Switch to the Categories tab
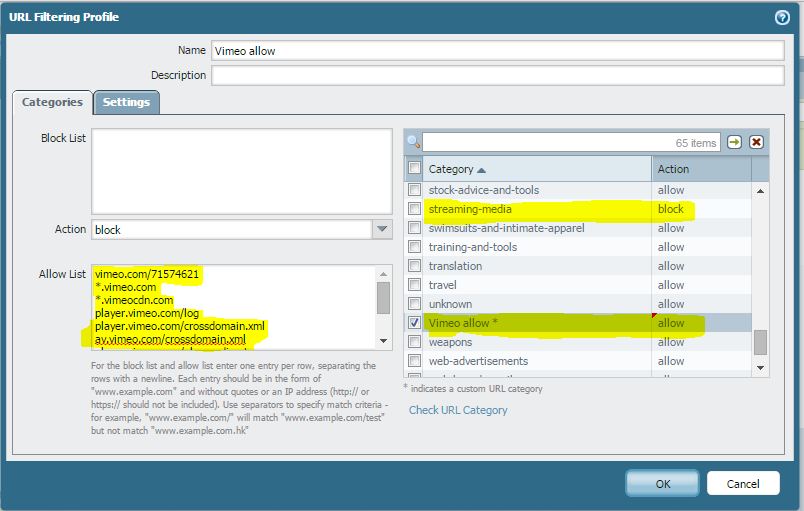 click(52, 102)
